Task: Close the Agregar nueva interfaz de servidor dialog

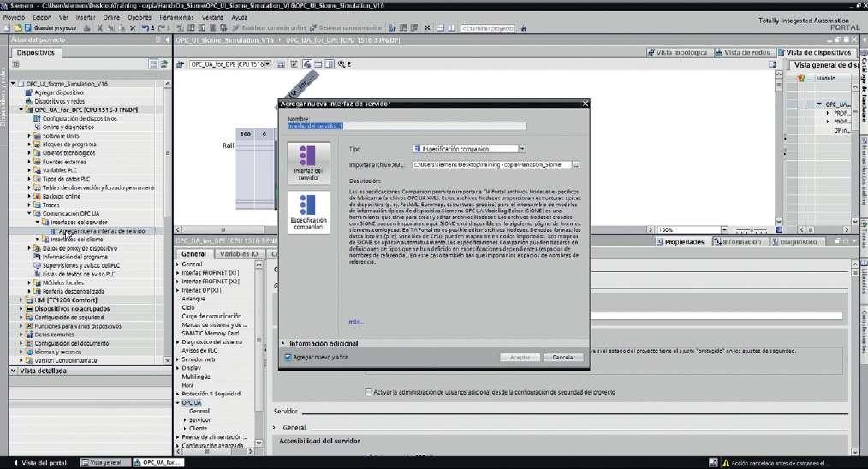Action: (x=586, y=104)
